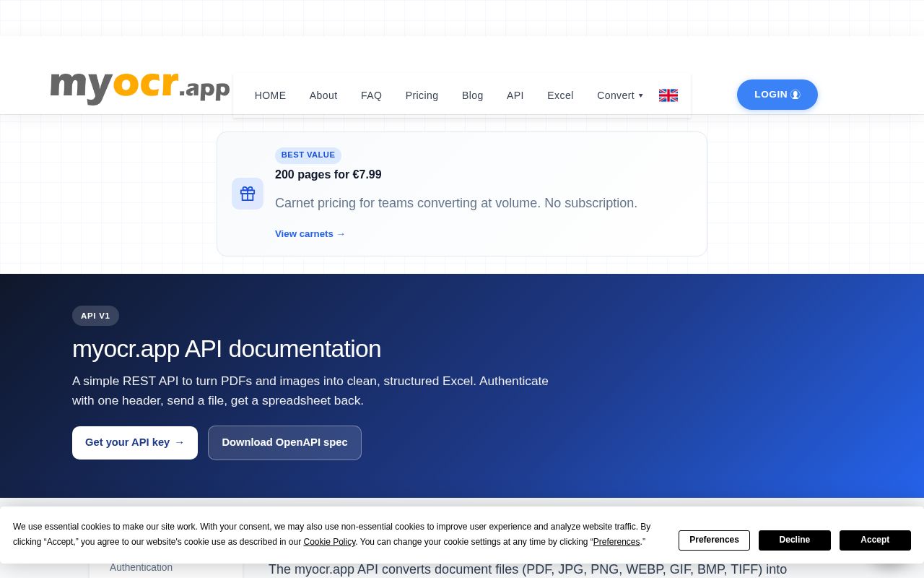This screenshot has width=924, height=578.
Task: Decline non-essential cookies
Action: [x=794, y=540]
